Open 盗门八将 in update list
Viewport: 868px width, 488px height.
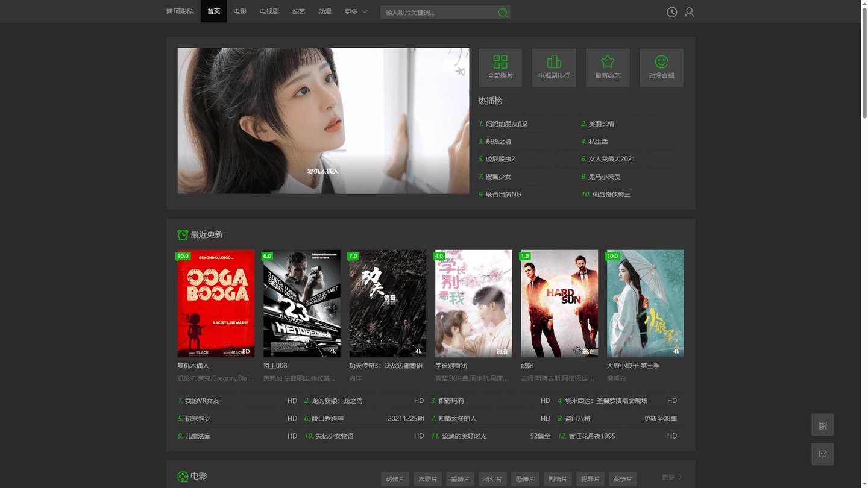[577, 418]
